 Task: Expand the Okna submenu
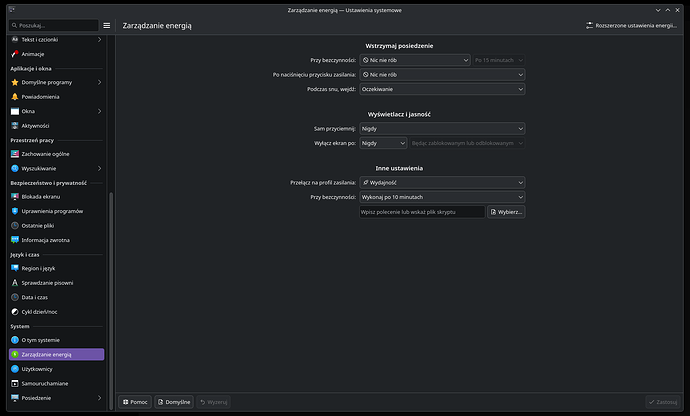click(99, 111)
